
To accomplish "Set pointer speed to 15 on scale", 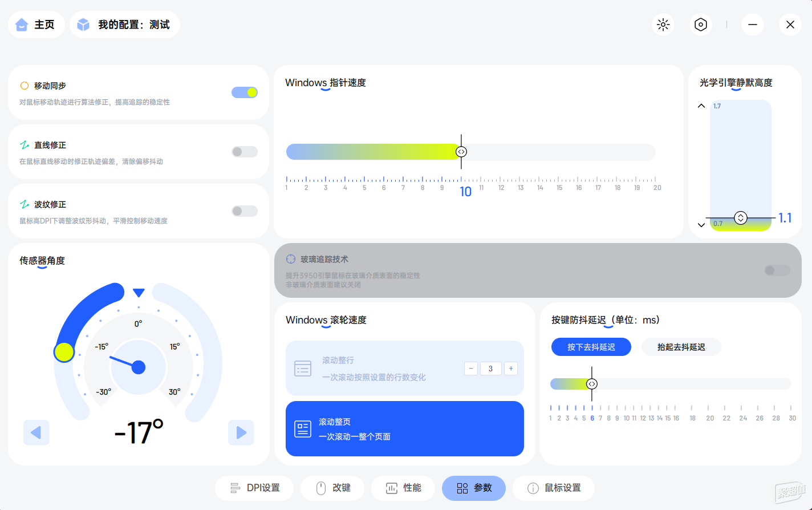I will 559,188.
